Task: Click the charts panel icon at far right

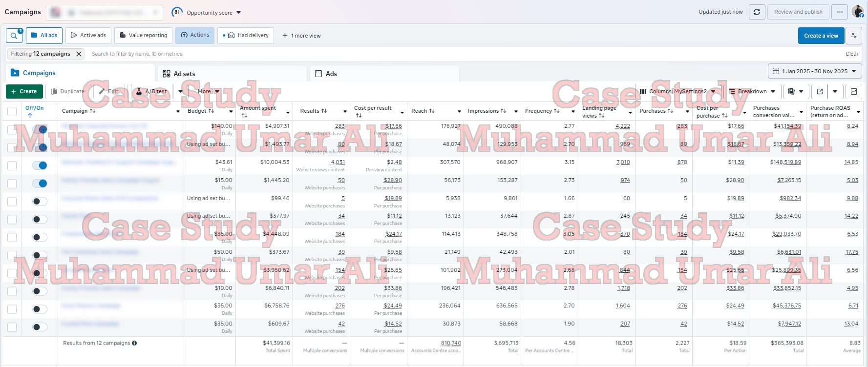Action: [x=854, y=91]
